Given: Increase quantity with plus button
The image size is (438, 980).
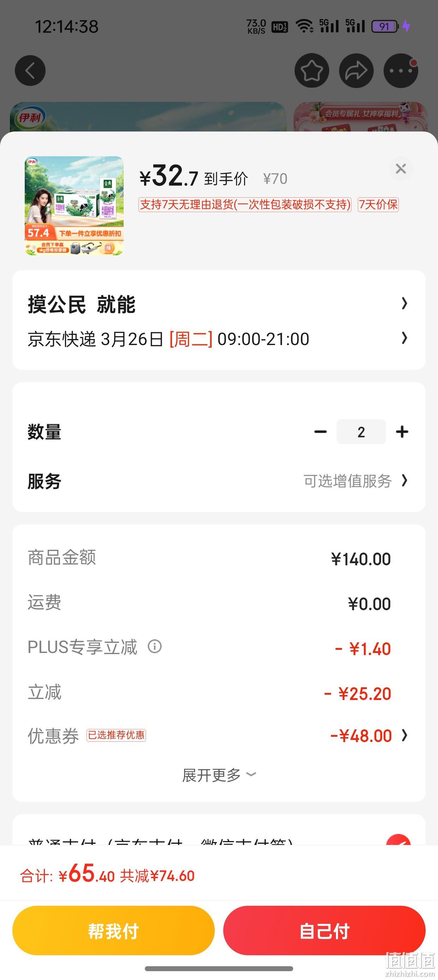Looking at the screenshot, I should point(402,432).
